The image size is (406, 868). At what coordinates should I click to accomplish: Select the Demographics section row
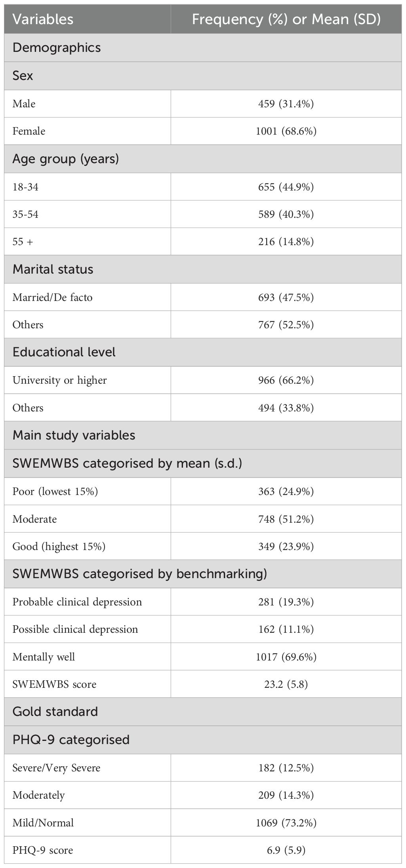tap(203, 48)
